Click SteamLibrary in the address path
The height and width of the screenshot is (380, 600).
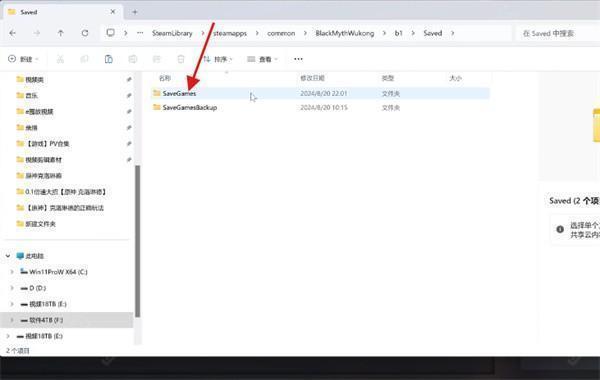(172, 33)
